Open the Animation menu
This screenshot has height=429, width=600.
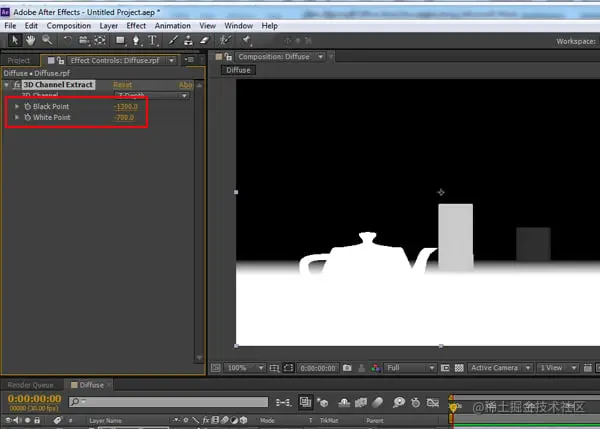[x=173, y=26]
